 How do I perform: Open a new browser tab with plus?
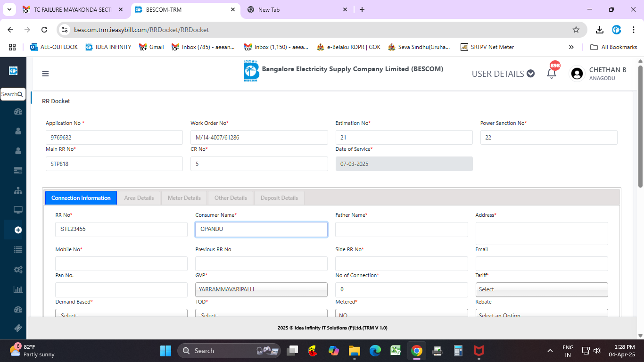pyautogui.click(x=362, y=9)
